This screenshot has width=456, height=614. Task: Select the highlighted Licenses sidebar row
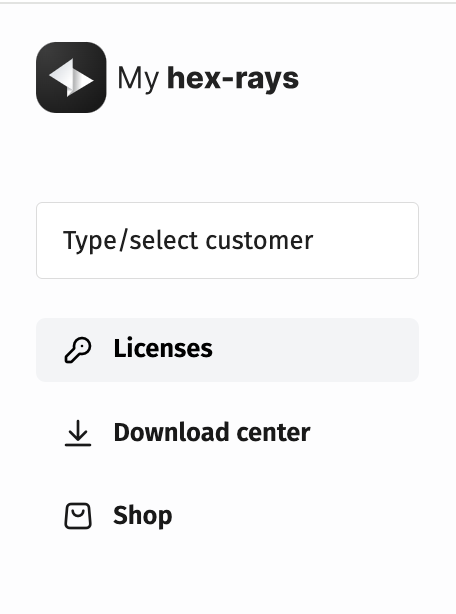pyautogui.click(x=227, y=350)
